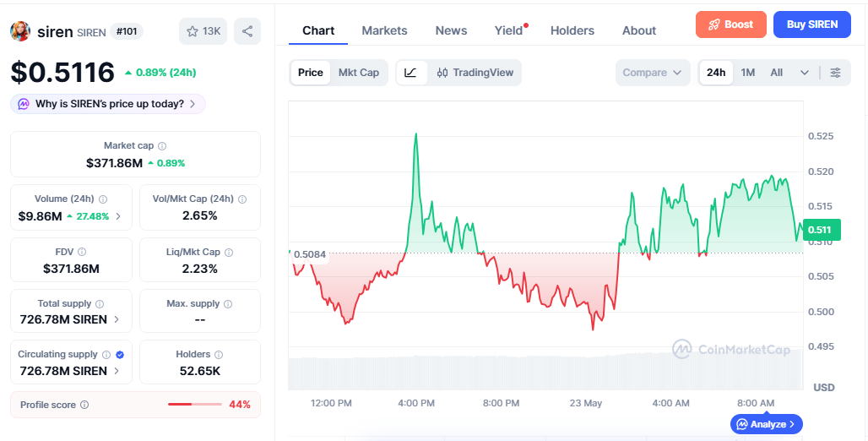The image size is (868, 441).
Task: Open chart settings sliders icon
Action: (x=835, y=73)
